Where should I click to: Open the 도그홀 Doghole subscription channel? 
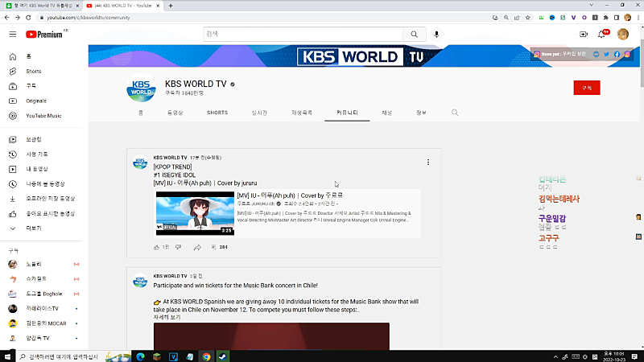tap(43, 293)
